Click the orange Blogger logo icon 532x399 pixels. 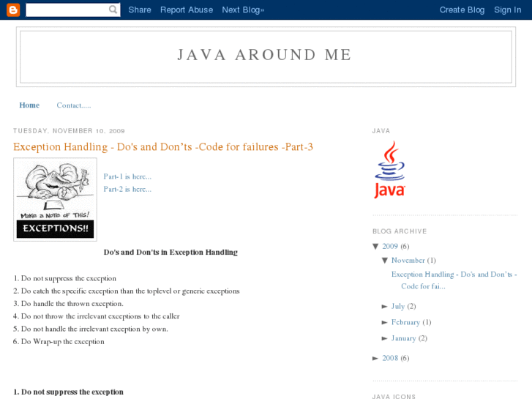click(x=13, y=10)
